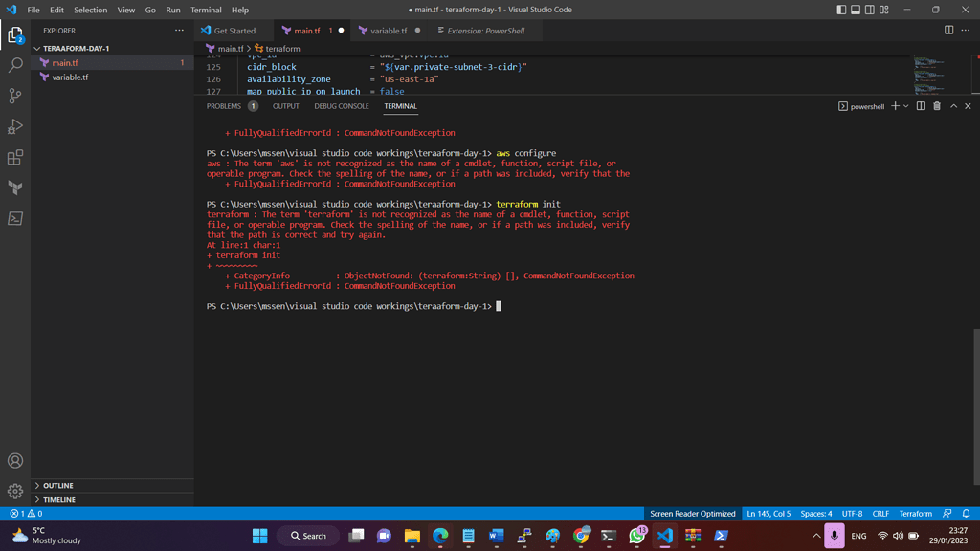Switch to the variable.tf editor tab
The width and height of the screenshot is (980, 551).
click(x=388, y=31)
